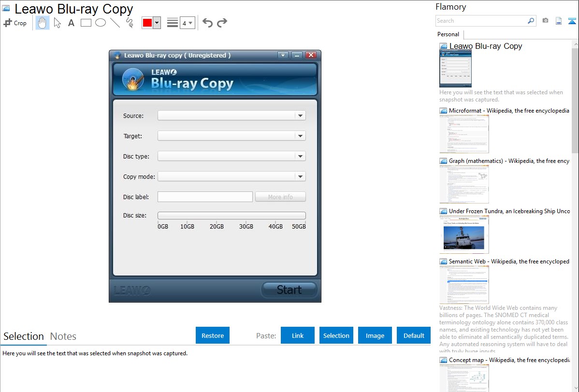Click the Default paste button
The image size is (579, 392).
tap(414, 335)
